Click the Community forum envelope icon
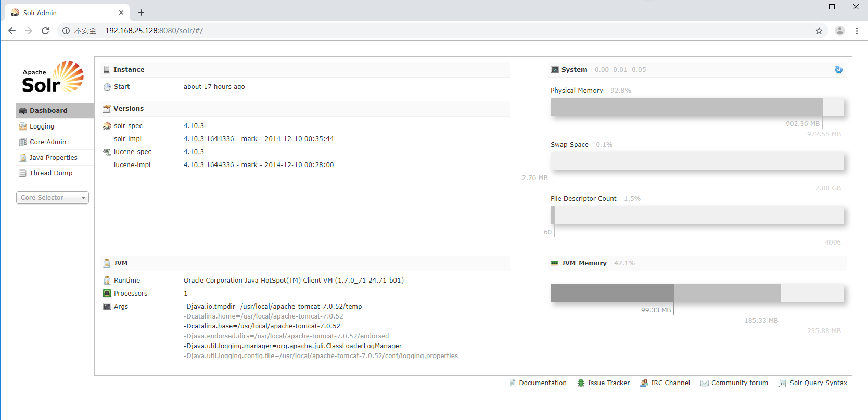The width and height of the screenshot is (868, 420). [705, 383]
